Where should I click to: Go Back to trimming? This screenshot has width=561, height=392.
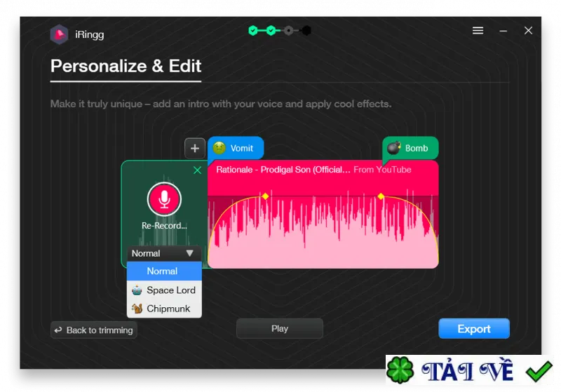click(x=94, y=330)
